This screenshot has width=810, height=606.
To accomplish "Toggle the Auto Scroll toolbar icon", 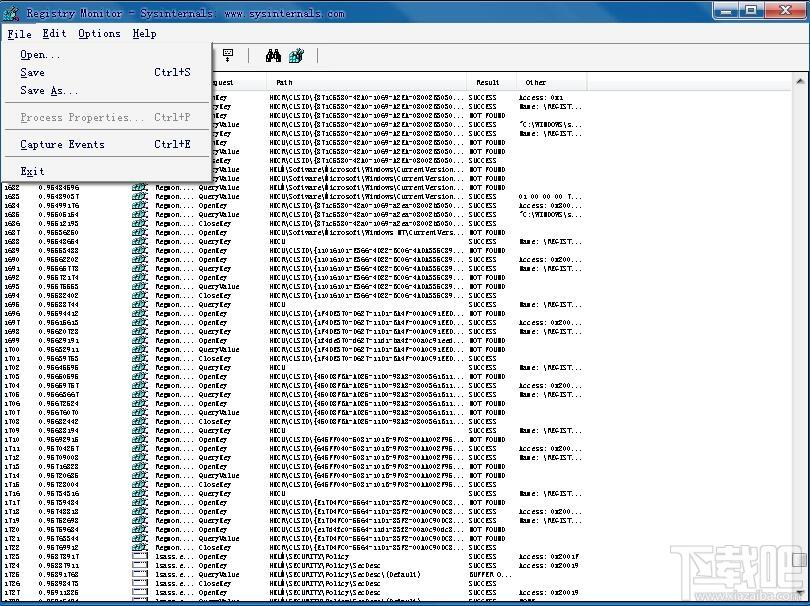I will click(228, 55).
